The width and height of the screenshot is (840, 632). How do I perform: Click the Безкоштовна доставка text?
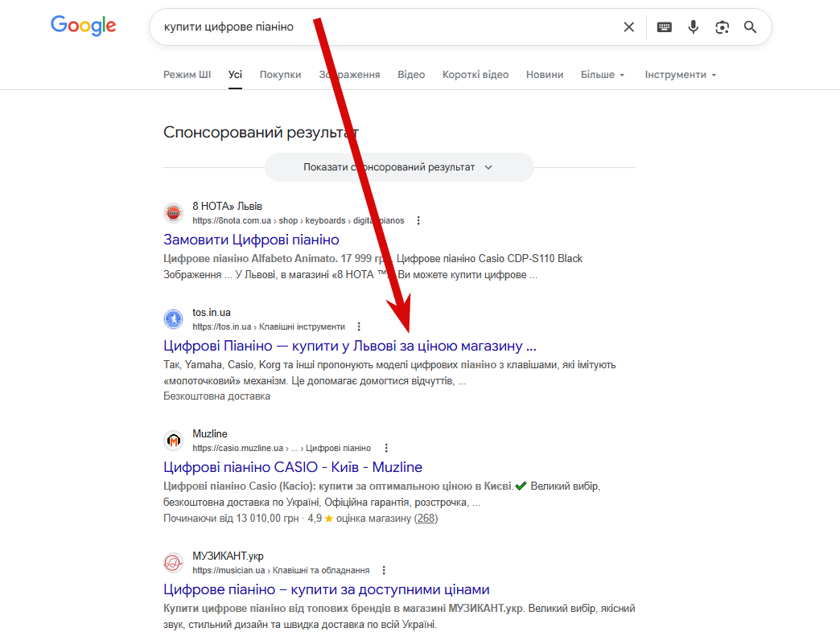[x=216, y=396]
